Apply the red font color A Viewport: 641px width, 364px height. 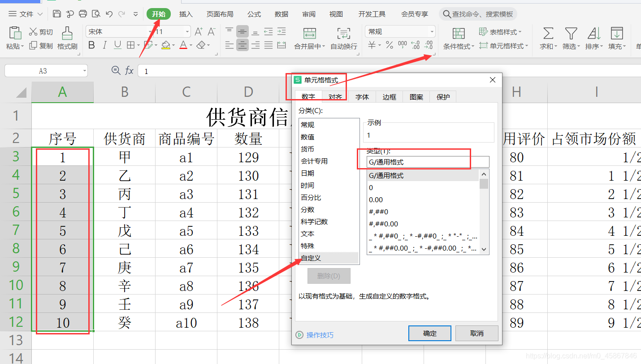coord(183,45)
